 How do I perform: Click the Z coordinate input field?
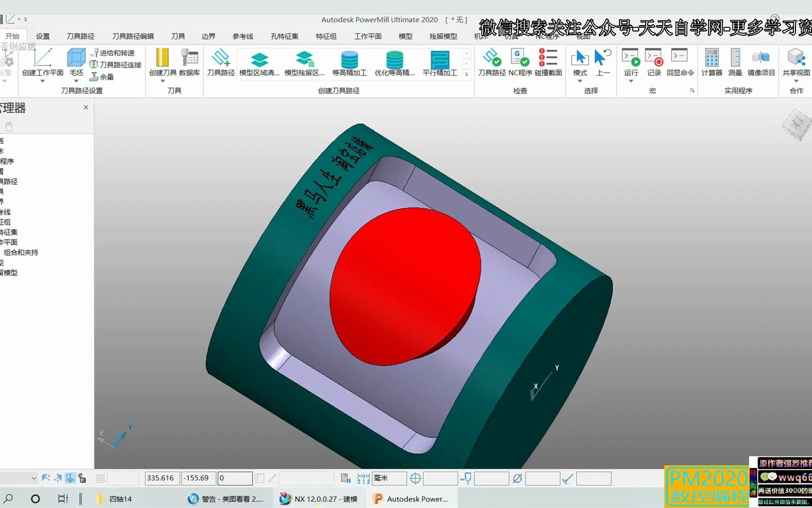tap(235, 478)
